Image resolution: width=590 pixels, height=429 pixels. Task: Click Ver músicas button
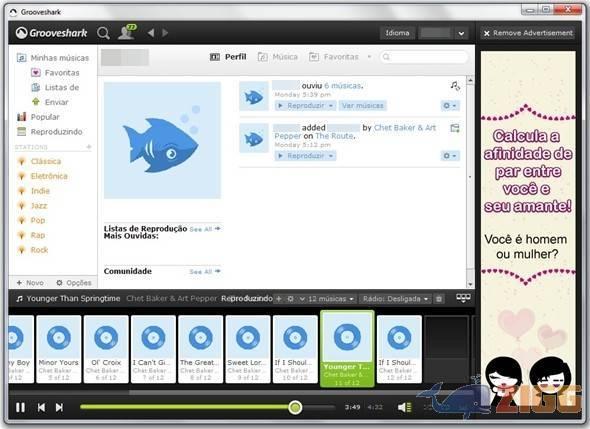363,106
